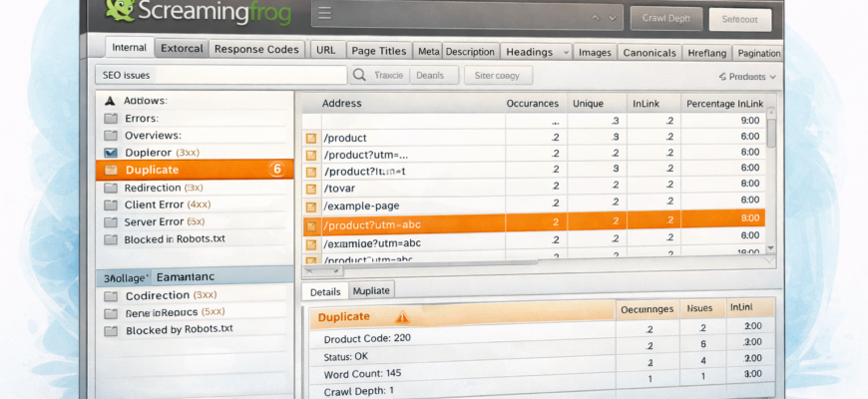The height and width of the screenshot is (399, 868).
Task: Select the Redirection (3x) item
Action: pyautogui.click(x=195, y=188)
